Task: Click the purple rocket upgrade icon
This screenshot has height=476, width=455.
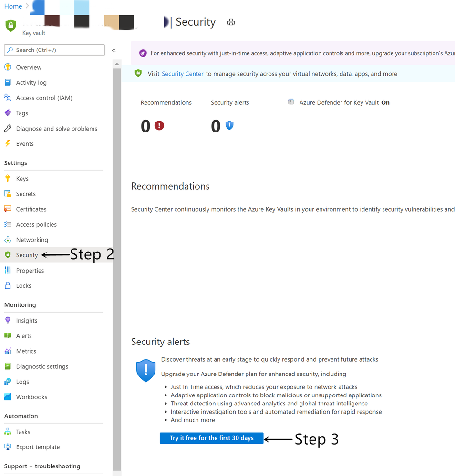Action: 143,53
